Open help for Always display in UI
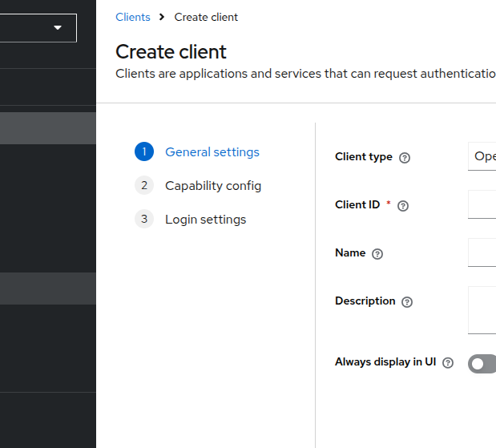The height and width of the screenshot is (448, 496). coord(448,363)
